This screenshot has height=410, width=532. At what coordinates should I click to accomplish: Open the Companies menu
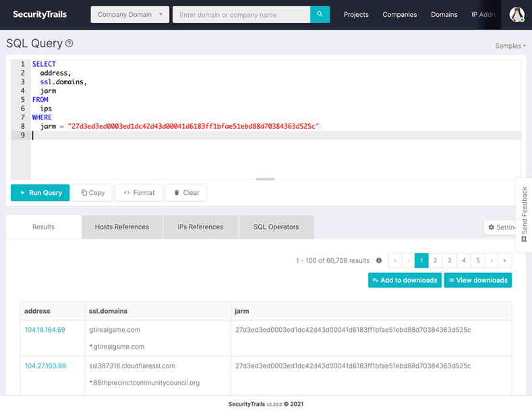[x=400, y=15]
